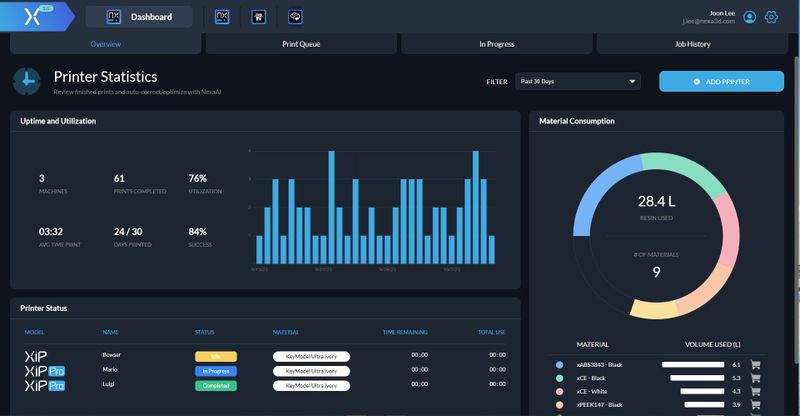Click the cart icon for xCE - White
800x416 pixels.
(x=756, y=391)
